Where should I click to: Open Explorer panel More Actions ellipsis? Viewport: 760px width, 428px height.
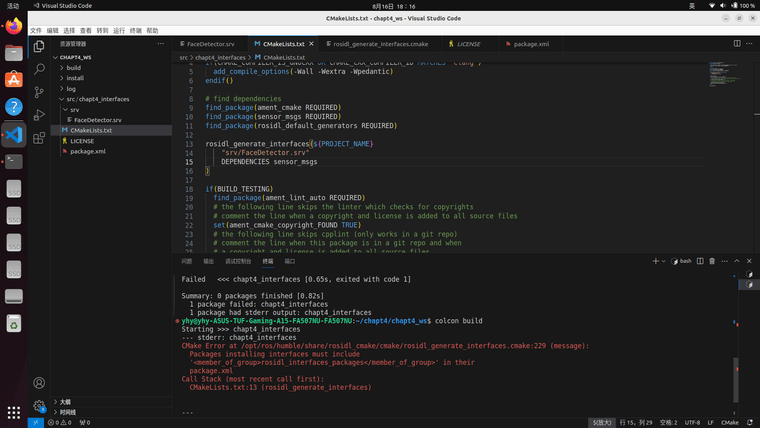(160, 44)
